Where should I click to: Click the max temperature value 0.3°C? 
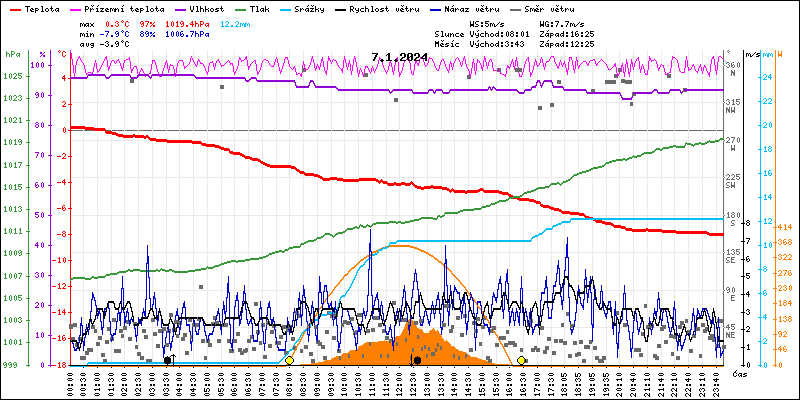[x=119, y=23]
